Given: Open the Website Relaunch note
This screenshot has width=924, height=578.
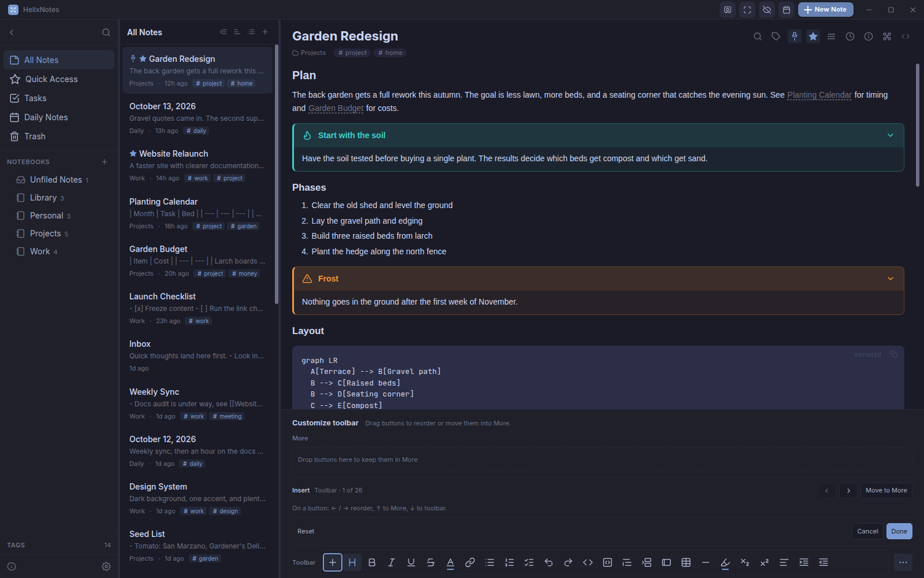Looking at the screenshot, I should coord(198,165).
